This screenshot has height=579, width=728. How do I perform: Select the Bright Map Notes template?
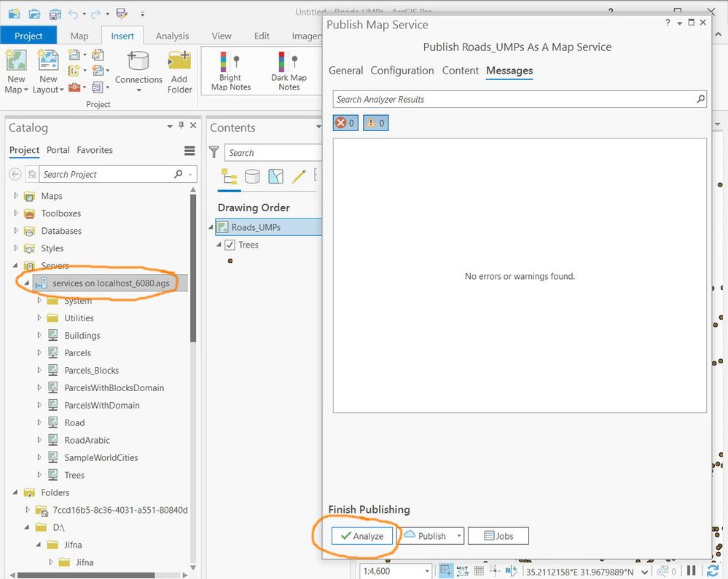pyautogui.click(x=230, y=71)
